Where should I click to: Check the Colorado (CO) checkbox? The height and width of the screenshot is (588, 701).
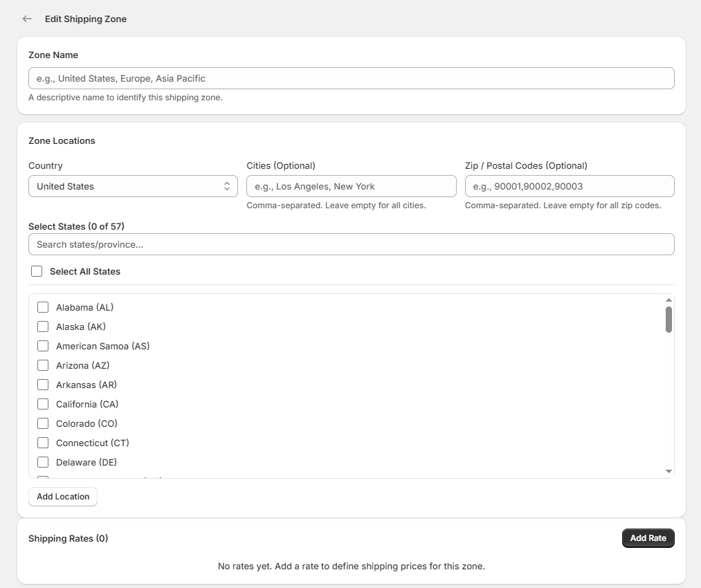click(x=43, y=423)
